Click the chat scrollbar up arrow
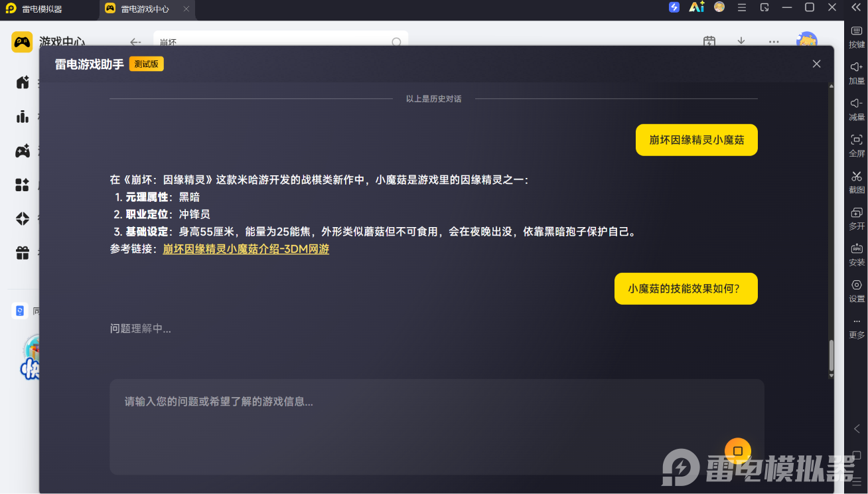This screenshot has width=868, height=494. click(832, 86)
